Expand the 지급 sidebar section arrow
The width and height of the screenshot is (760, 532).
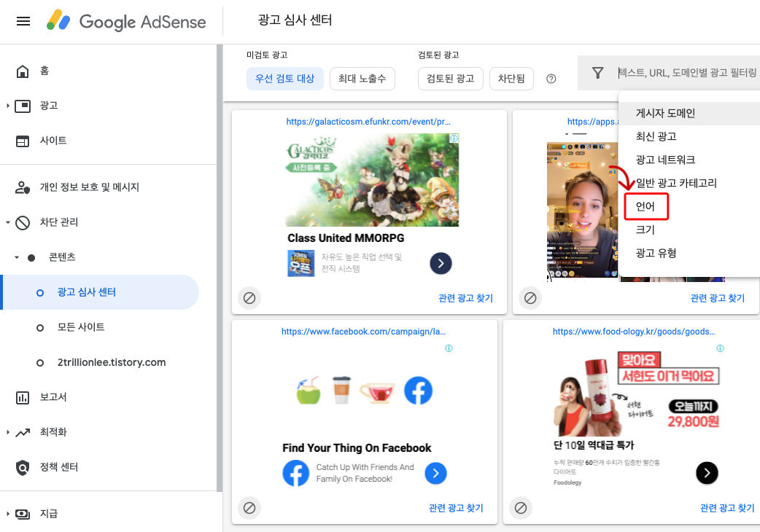point(8,514)
